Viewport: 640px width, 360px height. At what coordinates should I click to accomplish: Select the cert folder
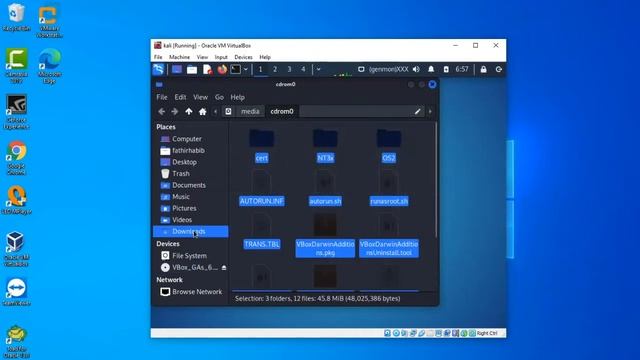262,147
